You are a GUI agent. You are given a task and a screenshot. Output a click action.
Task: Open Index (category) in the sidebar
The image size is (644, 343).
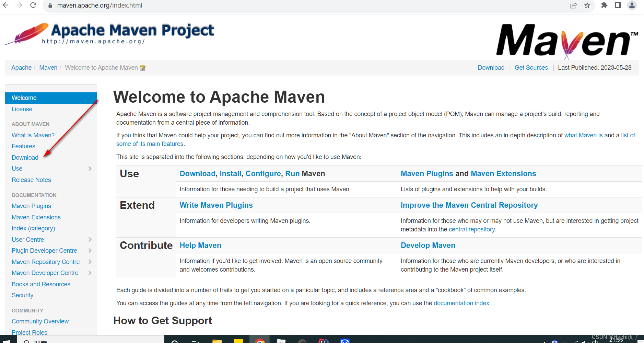point(33,228)
